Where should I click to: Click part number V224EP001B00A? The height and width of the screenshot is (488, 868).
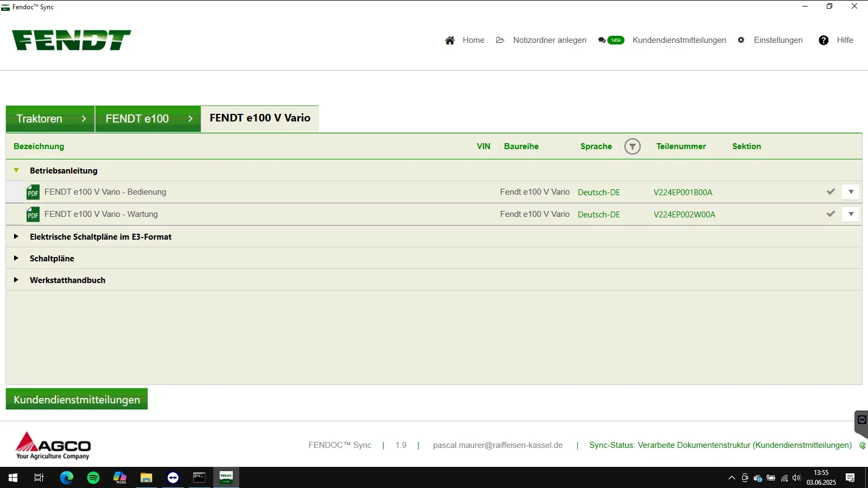[x=683, y=192]
